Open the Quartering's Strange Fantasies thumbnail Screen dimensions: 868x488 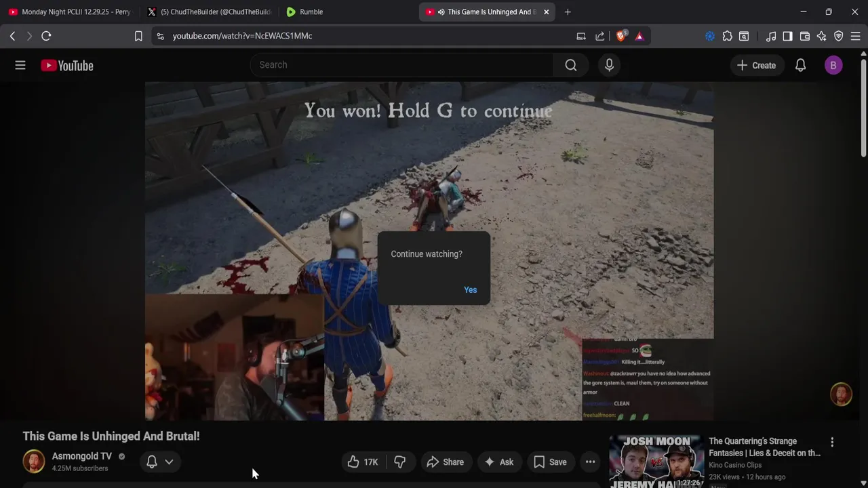click(656, 461)
